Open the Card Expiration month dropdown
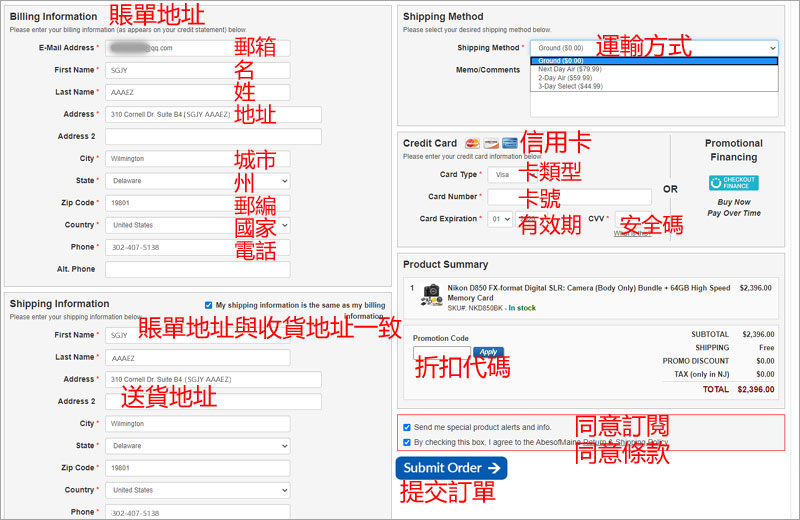Screen dimensions: 800x520 click(500, 219)
